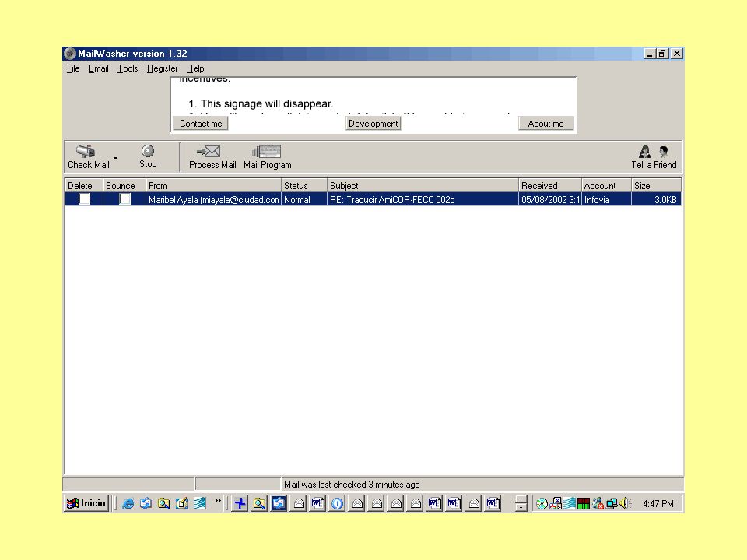
Task: Click the Check Mail mailbox icon
Action: pos(86,151)
